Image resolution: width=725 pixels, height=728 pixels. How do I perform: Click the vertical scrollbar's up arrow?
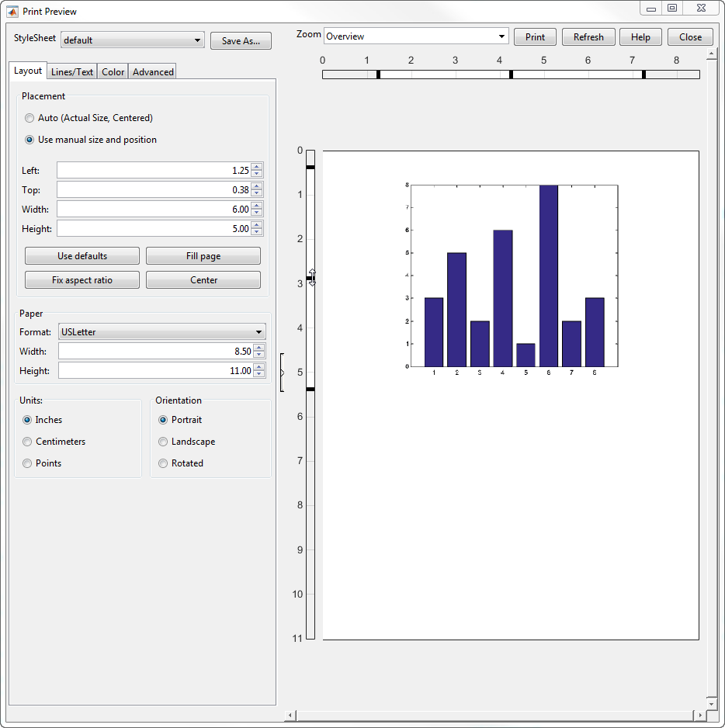(x=712, y=55)
